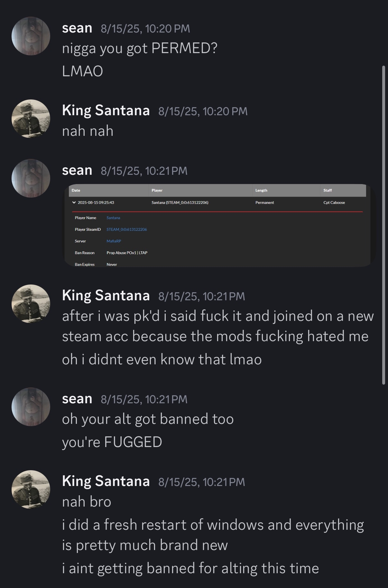Screen dimensions: 388x588
Task: Open the STEAM_0:0:613122206 SteamID link
Action: tap(127, 229)
